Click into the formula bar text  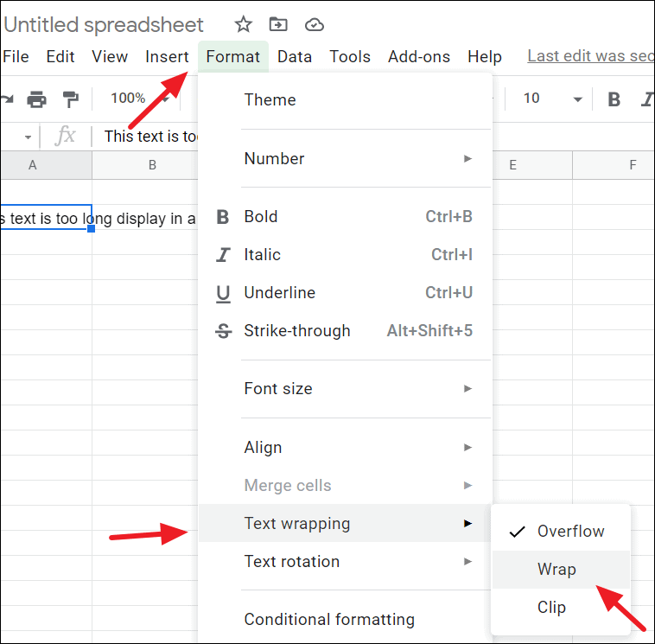coord(150,137)
